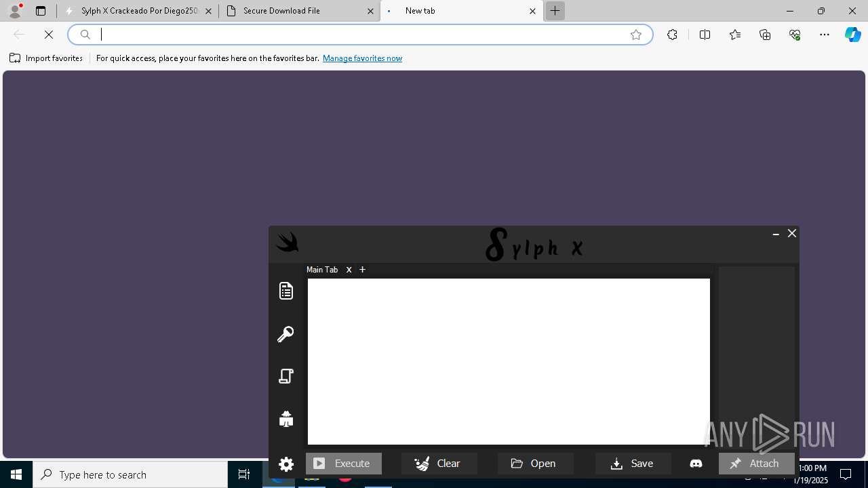868x488 pixels.
Task: Attach Sylph X to the game
Action: point(757,464)
